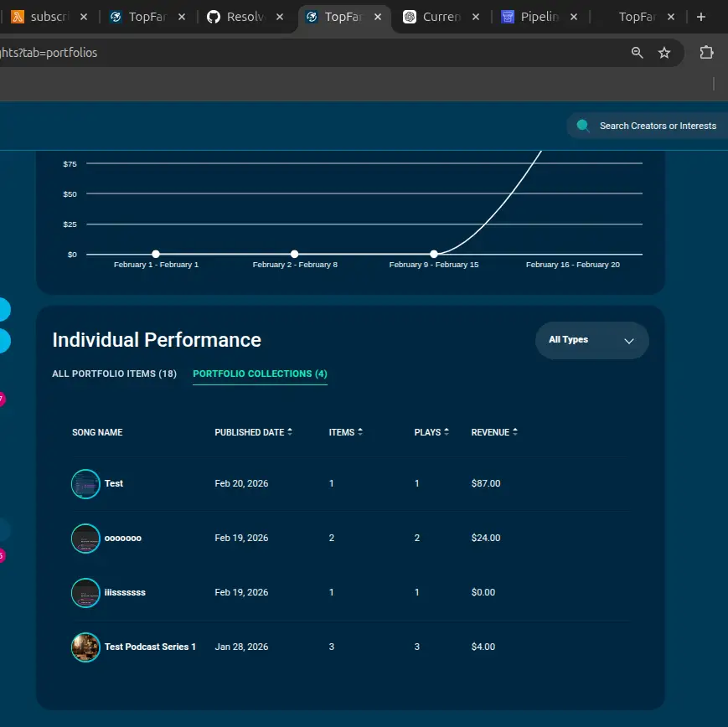Image resolution: width=728 pixels, height=727 pixels.
Task: Bookmark this page with the star icon
Action: tap(664, 53)
